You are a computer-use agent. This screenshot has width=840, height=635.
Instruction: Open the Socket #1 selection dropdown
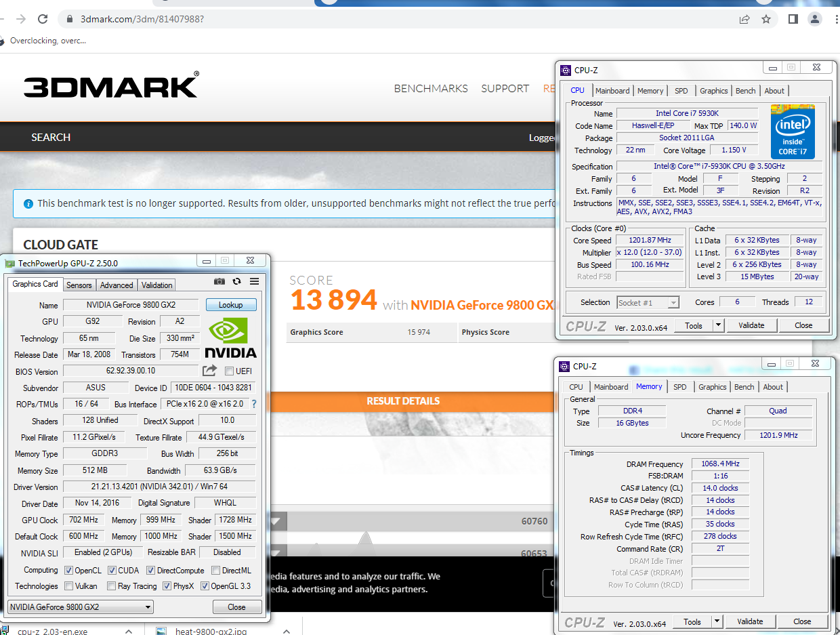point(648,302)
